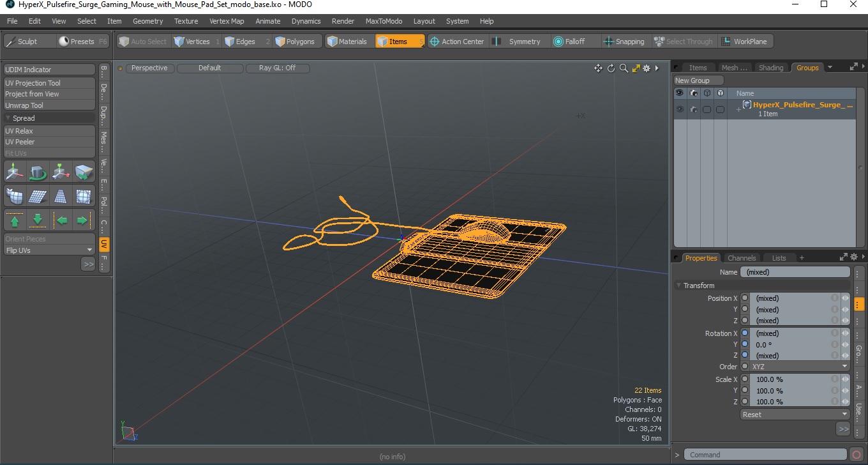The width and height of the screenshot is (868, 465).
Task: Click the group item icon beside HyperX_Pulsefire_Surge_
Action: 747,105
